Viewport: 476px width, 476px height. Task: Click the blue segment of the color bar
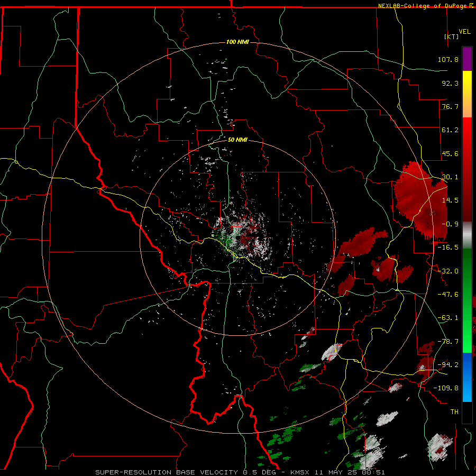click(x=467, y=377)
